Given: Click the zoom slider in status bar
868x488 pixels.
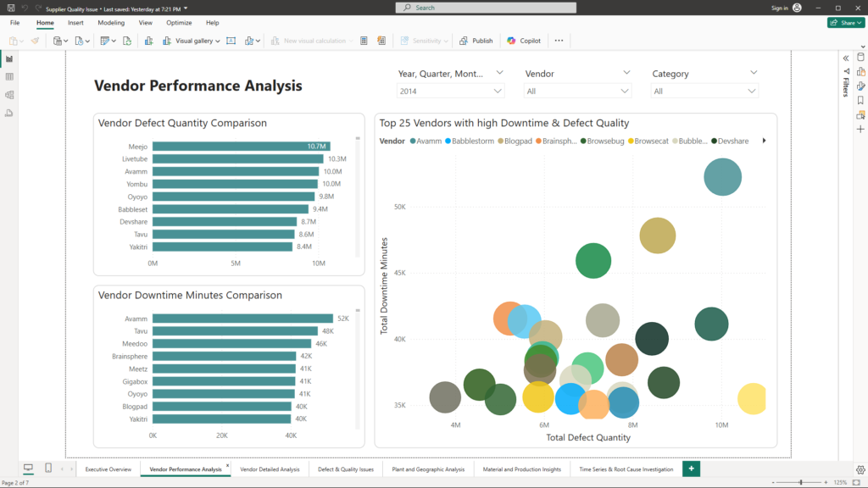Looking at the screenshot, I should pos(801,482).
